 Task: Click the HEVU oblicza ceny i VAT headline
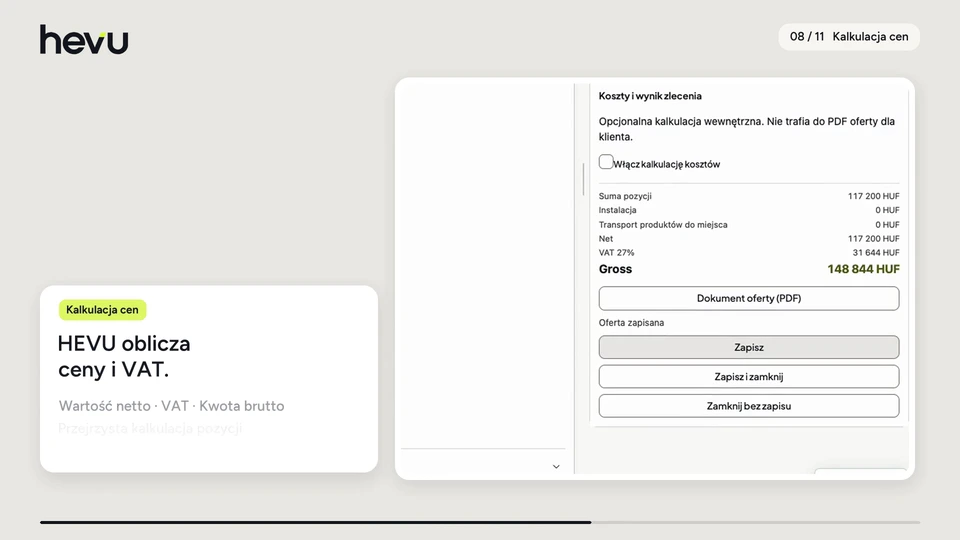tap(124, 356)
